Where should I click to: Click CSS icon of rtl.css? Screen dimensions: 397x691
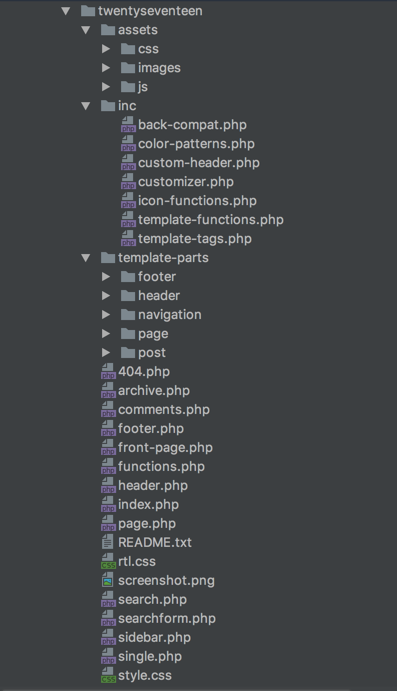[108, 561]
